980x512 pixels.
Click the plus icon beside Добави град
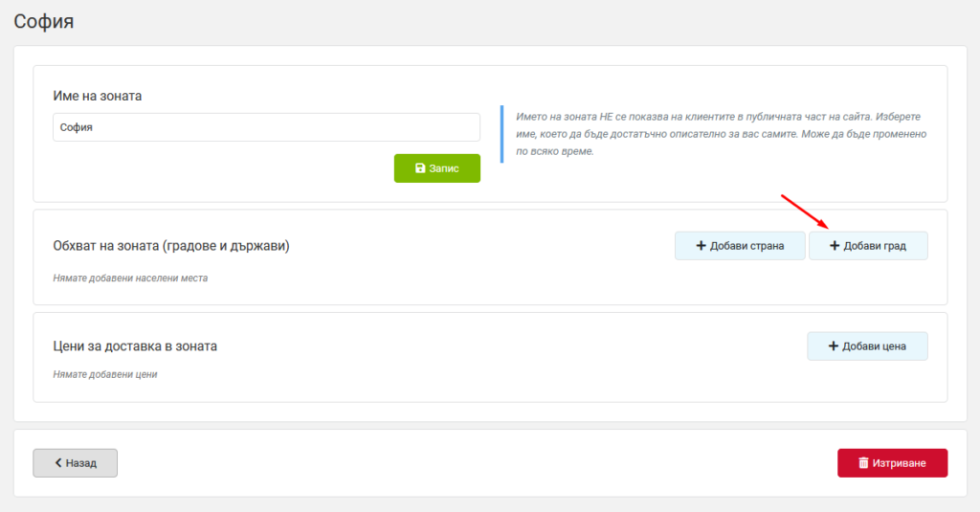coord(835,246)
